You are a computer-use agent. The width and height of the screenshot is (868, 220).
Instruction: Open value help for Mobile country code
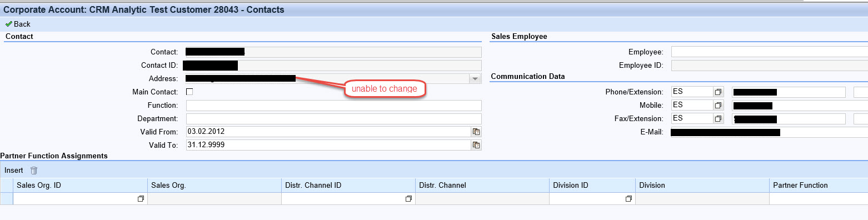(x=718, y=105)
